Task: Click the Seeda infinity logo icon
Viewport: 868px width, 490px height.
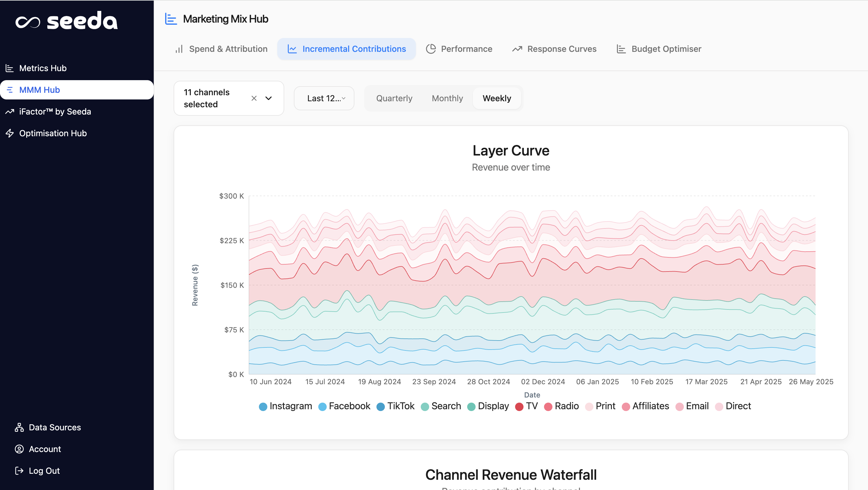Action: point(28,22)
